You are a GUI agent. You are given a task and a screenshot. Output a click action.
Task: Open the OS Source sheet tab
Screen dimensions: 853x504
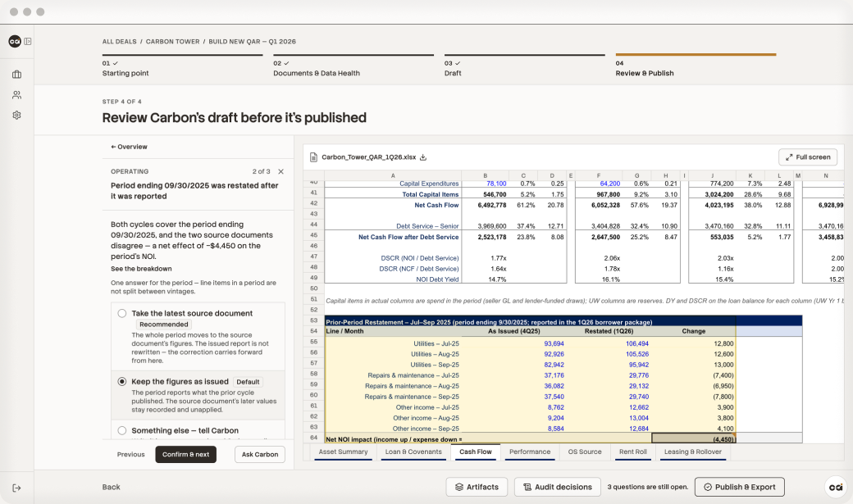pos(585,452)
